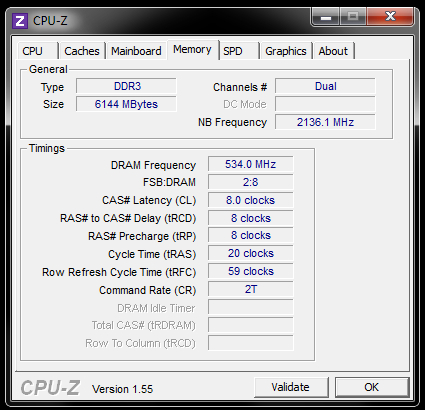
Task: Click the CPU-Z purple Z title icon
Action: point(20,21)
